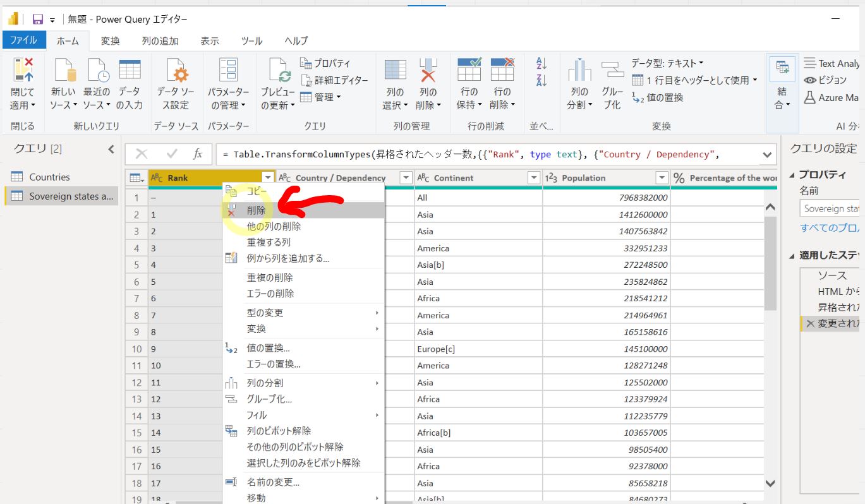Click the Close & Apply (閉じて適用) icon

coord(23,69)
